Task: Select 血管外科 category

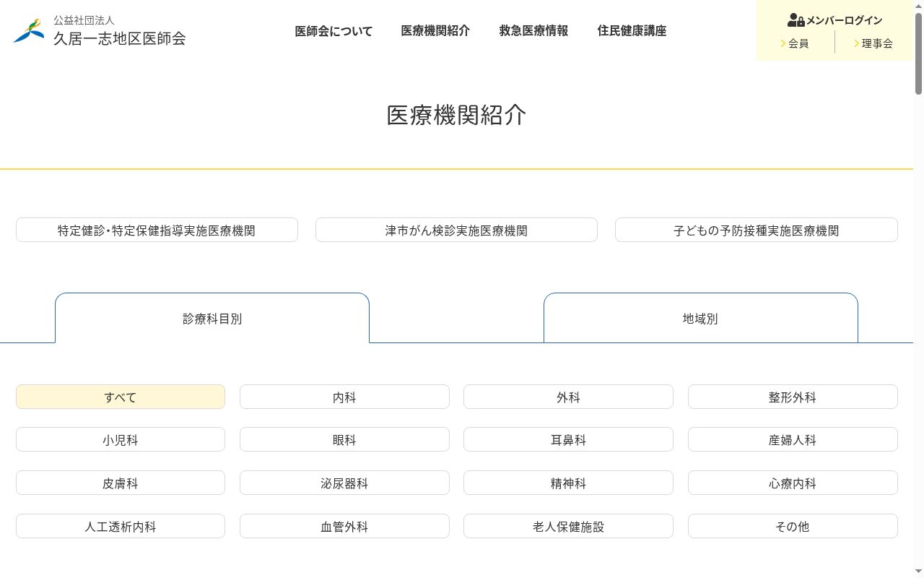Action: 344,526
